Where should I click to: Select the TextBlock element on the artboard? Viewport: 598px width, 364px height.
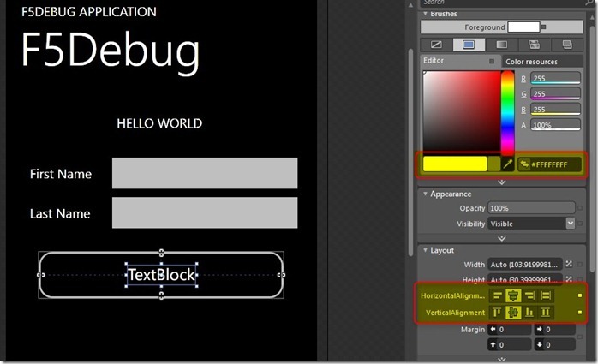coord(161,274)
